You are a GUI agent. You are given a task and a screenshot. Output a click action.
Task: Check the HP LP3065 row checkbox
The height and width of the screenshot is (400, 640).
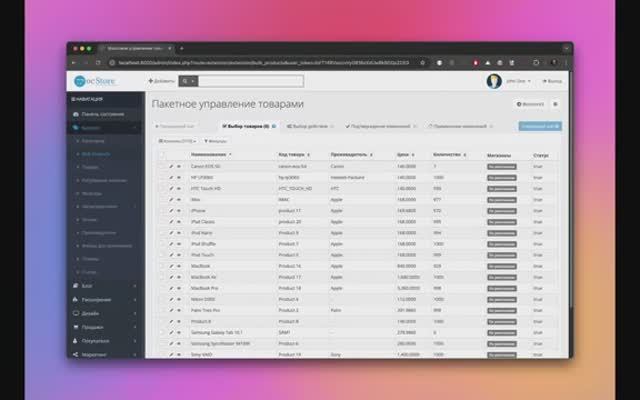point(162,178)
